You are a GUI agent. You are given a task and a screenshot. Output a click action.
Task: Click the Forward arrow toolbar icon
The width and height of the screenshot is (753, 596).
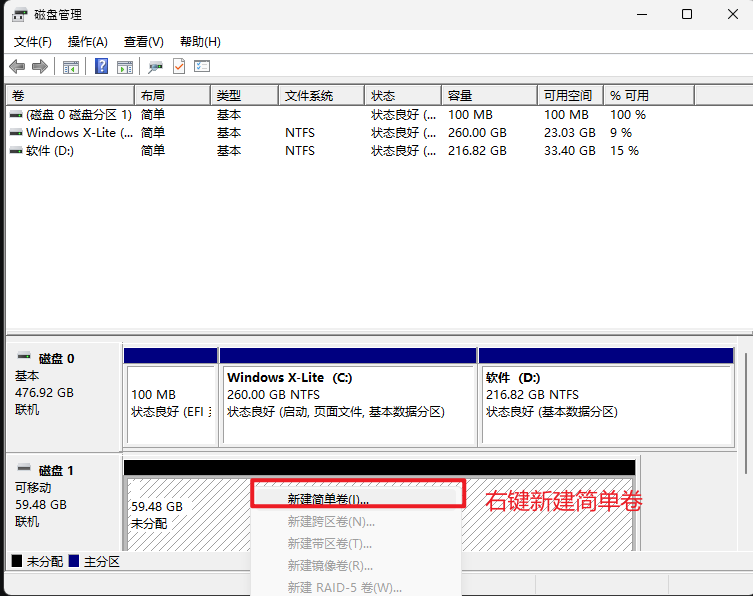pos(40,66)
